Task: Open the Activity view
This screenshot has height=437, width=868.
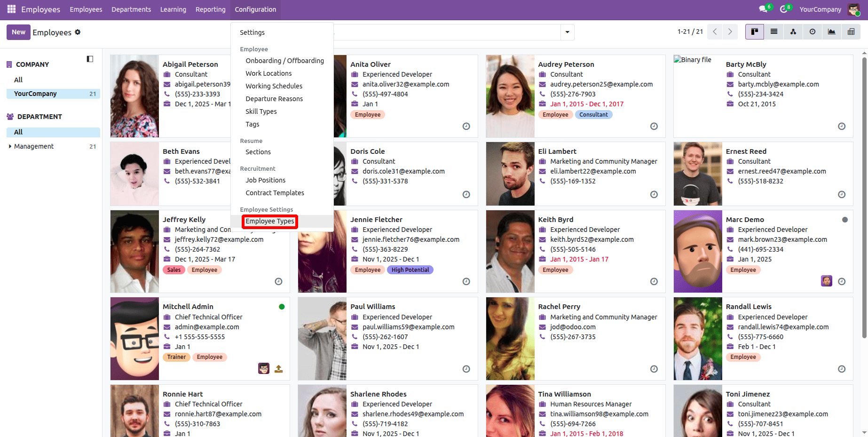Action: coord(812,32)
